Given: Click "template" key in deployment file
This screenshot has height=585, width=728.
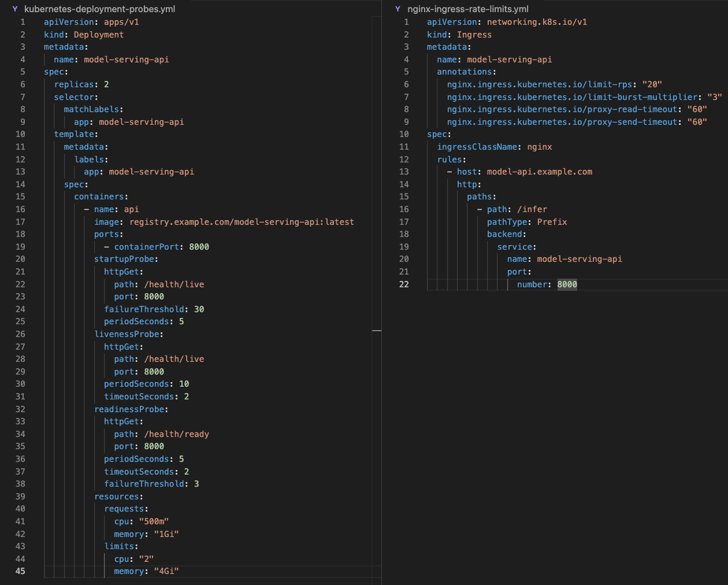Looking at the screenshot, I should (x=74, y=134).
